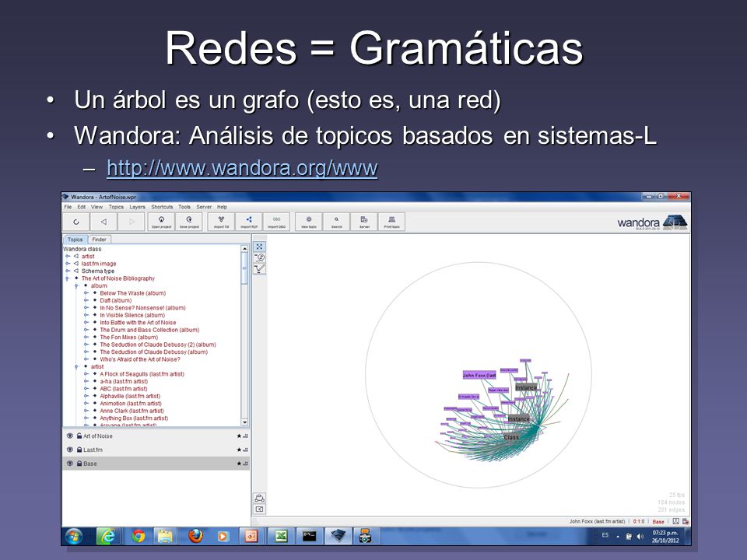The height and width of the screenshot is (560, 747).
Task: Toggle the lock on Art of Noise layer
Action: [x=79, y=436]
